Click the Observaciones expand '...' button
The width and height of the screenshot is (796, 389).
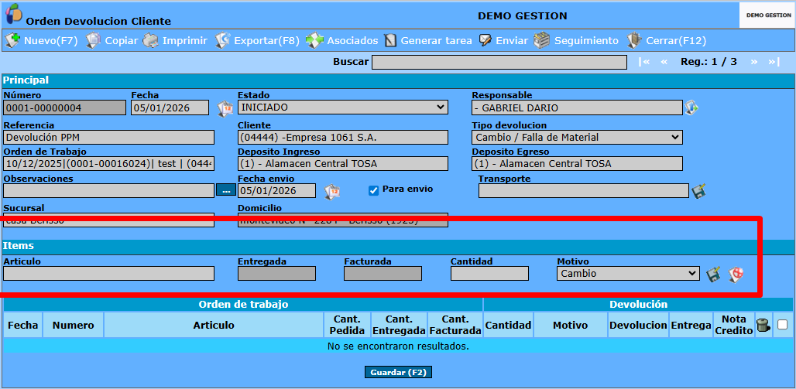(225, 190)
